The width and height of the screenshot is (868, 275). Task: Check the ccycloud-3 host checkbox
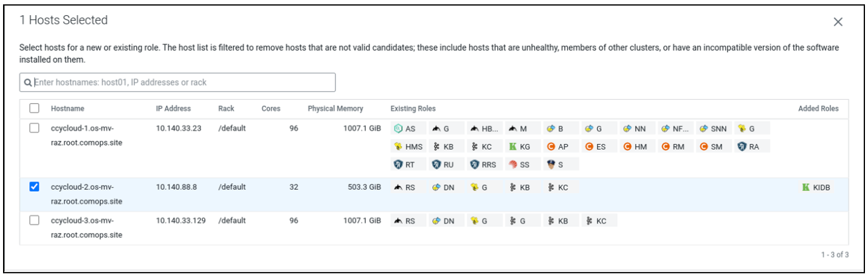pos(35,221)
